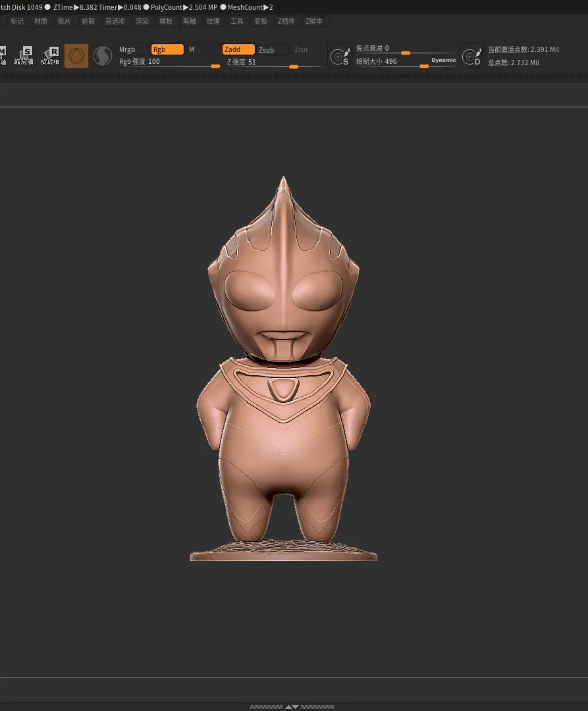Screen dimensions: 588x711
Task: Open the 拾取 (Picker) menu
Action: click(88, 21)
